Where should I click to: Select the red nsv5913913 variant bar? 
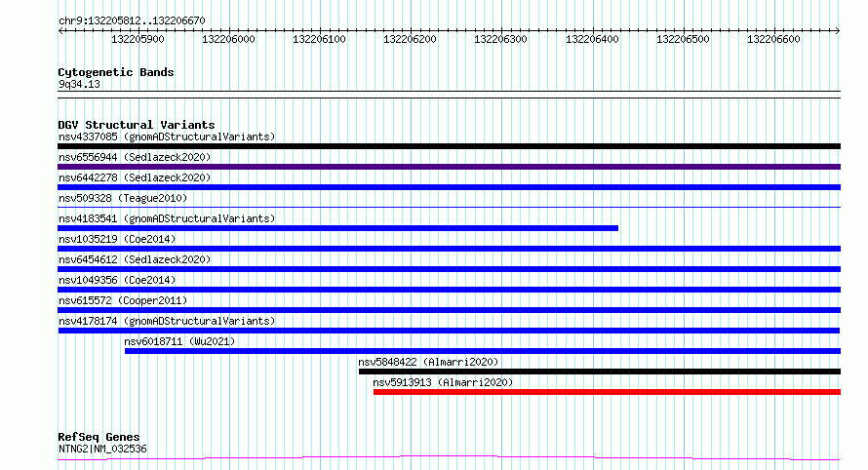[607, 392]
